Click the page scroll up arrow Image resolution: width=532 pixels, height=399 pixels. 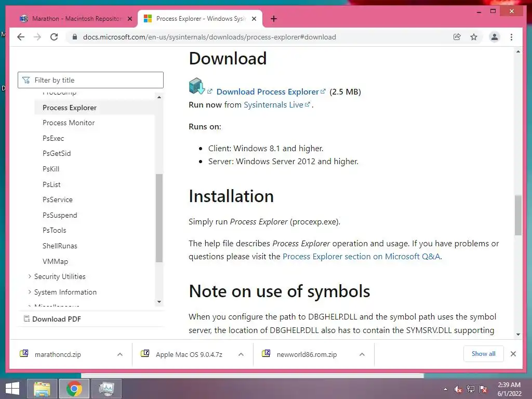click(518, 51)
